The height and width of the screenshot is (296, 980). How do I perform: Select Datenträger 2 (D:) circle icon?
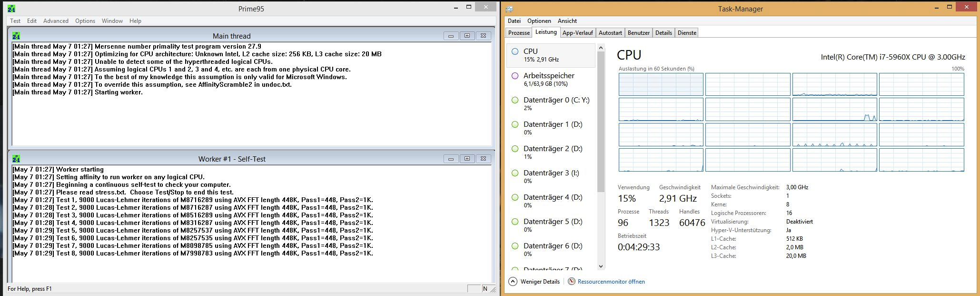(x=515, y=149)
